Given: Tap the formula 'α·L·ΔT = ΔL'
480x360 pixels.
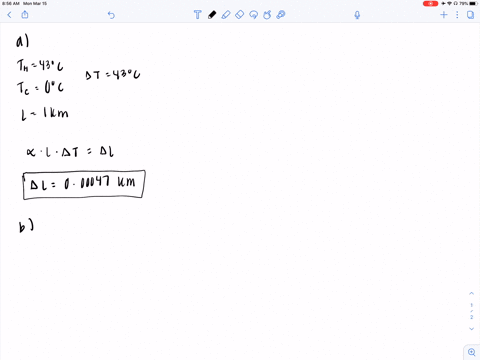Looking at the screenshot, I should tap(70, 152).
